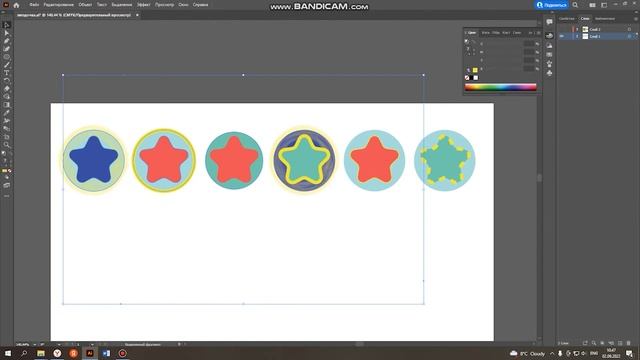
Task: Open Windows Start menu
Action: [8, 353]
